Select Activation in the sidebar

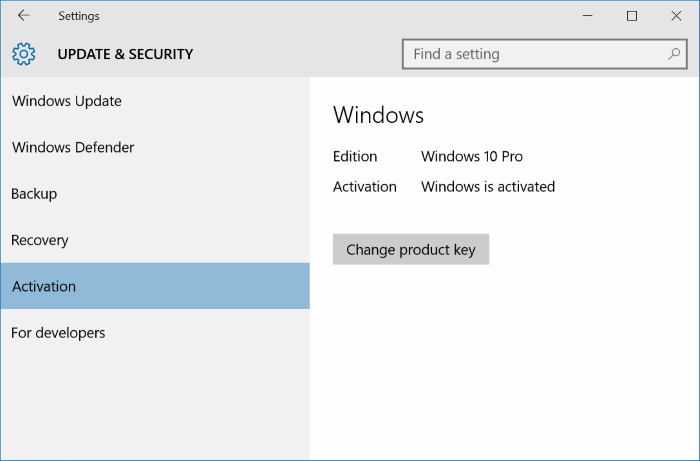(155, 286)
